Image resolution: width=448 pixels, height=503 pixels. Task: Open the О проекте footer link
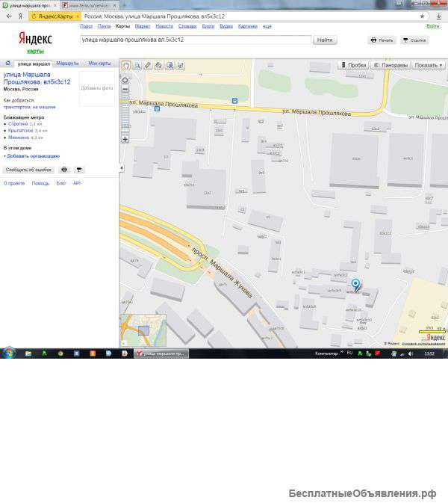tap(14, 183)
